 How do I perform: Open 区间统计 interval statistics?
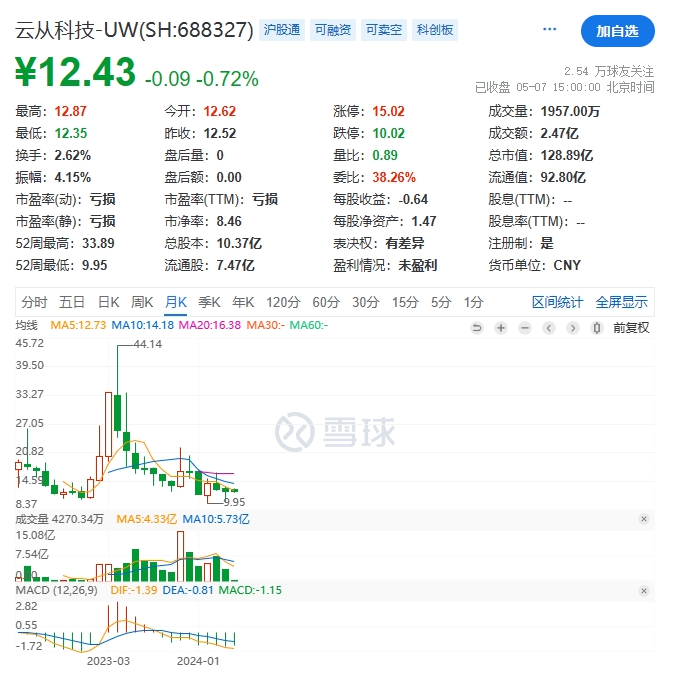pyautogui.click(x=557, y=302)
